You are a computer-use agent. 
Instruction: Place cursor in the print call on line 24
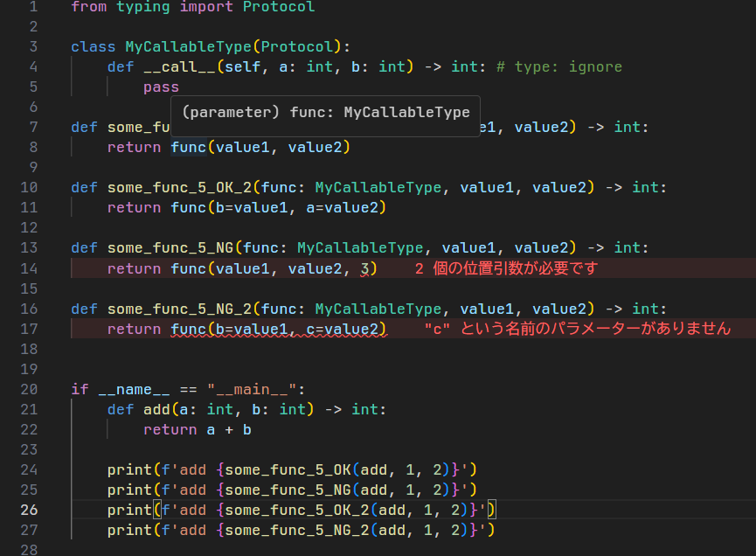pos(262,469)
